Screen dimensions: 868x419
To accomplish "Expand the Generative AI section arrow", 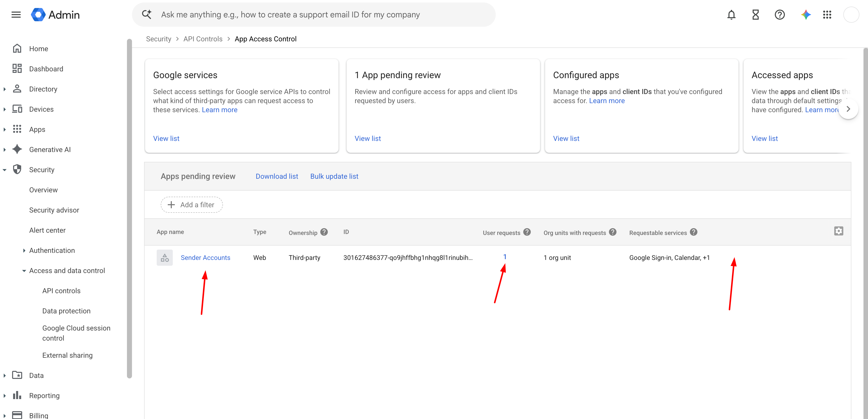I will [5, 149].
